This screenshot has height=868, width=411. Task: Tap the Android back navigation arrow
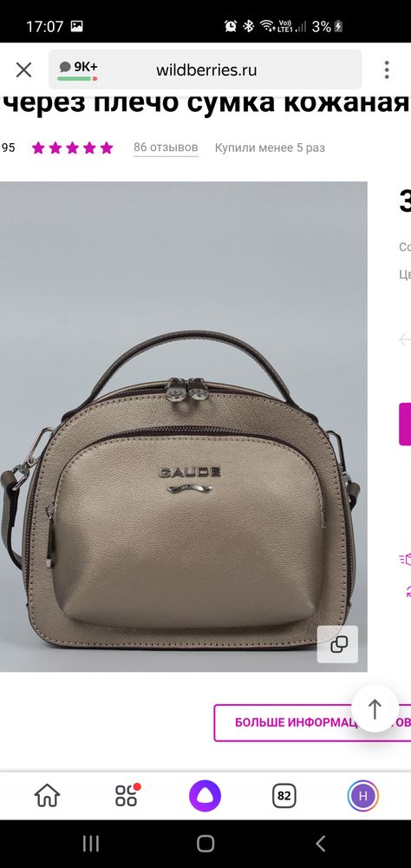tap(320, 843)
